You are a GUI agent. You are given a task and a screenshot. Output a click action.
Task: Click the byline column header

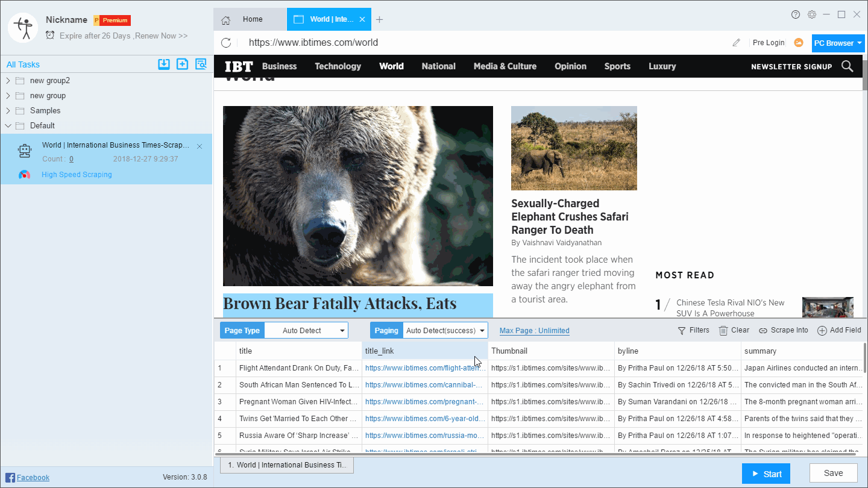coord(678,351)
